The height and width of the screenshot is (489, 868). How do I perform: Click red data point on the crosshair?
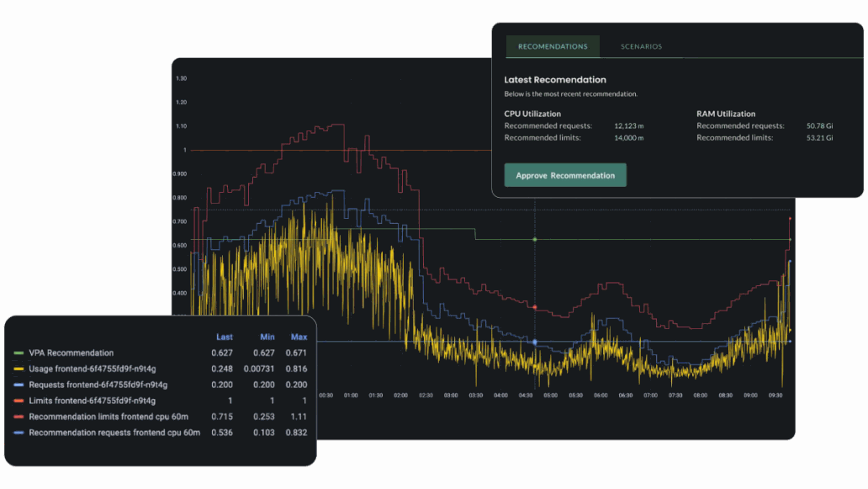point(535,307)
